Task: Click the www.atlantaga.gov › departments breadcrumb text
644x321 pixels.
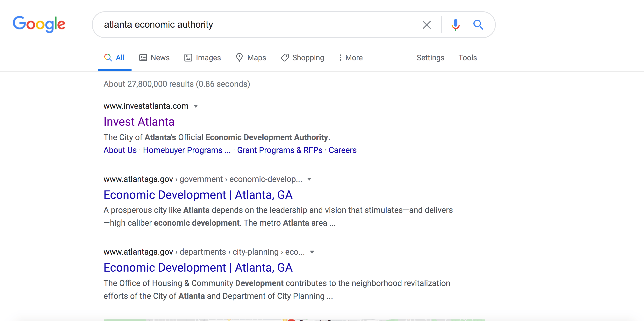Action: (204, 252)
